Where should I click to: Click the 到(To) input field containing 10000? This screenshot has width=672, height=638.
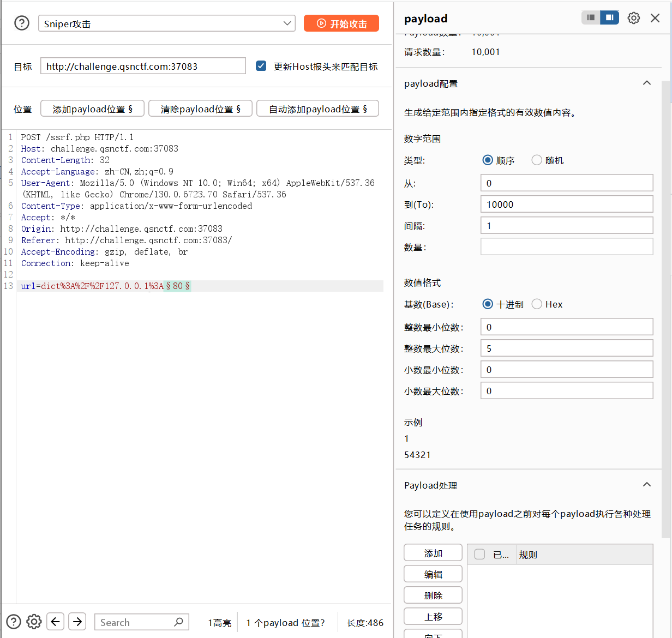[x=566, y=204]
